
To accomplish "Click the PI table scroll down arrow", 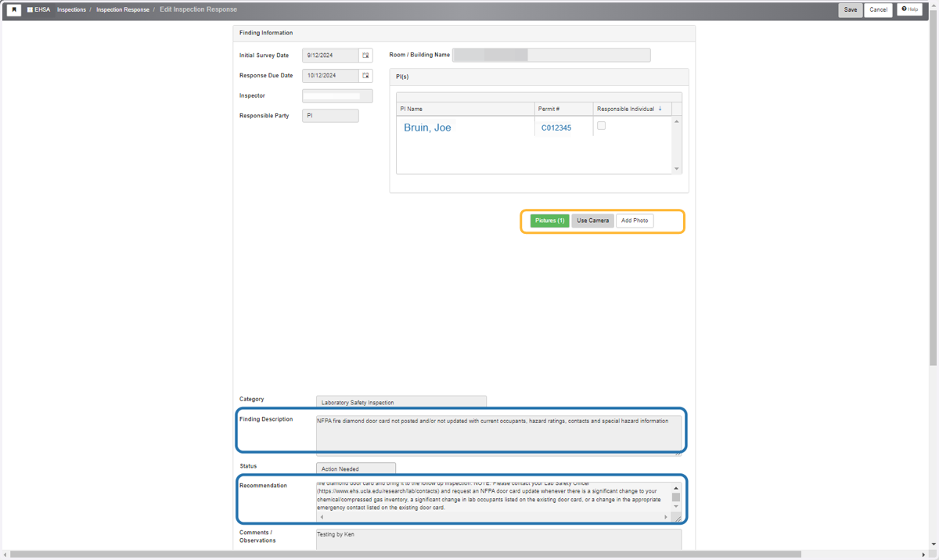I will point(677,169).
